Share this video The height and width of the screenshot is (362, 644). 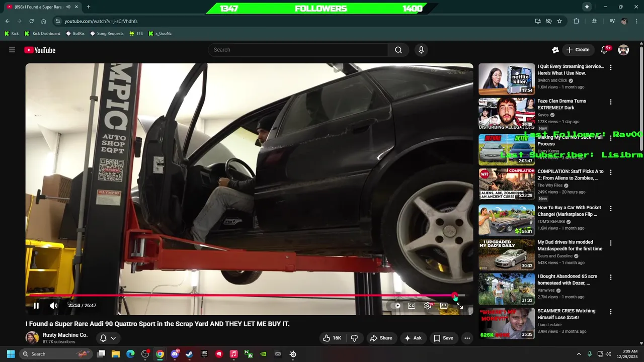coord(381,338)
